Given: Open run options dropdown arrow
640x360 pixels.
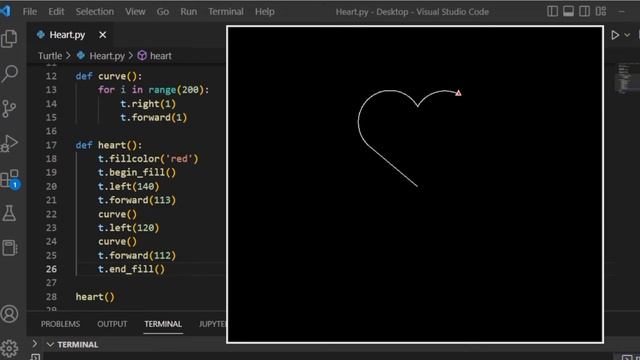Looking at the screenshot, I should (627, 35).
